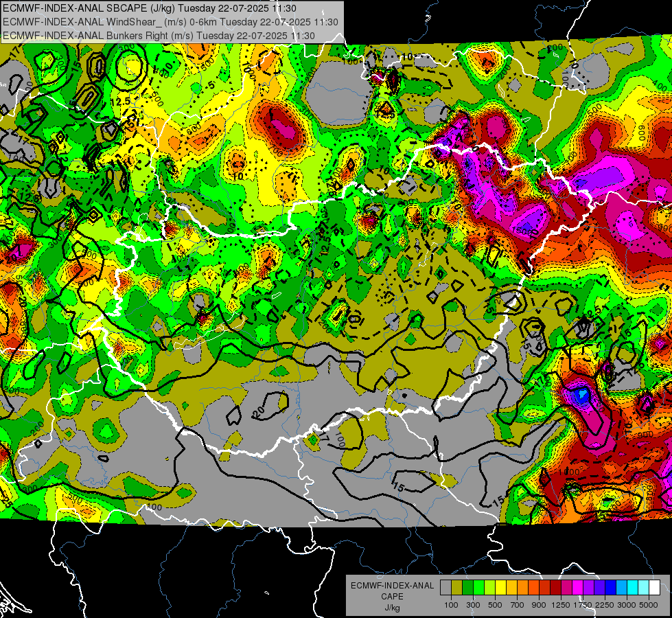Image resolution: width=672 pixels, height=618 pixels.
Task: Select the white legend swatch above 5000
Action: click(654, 588)
